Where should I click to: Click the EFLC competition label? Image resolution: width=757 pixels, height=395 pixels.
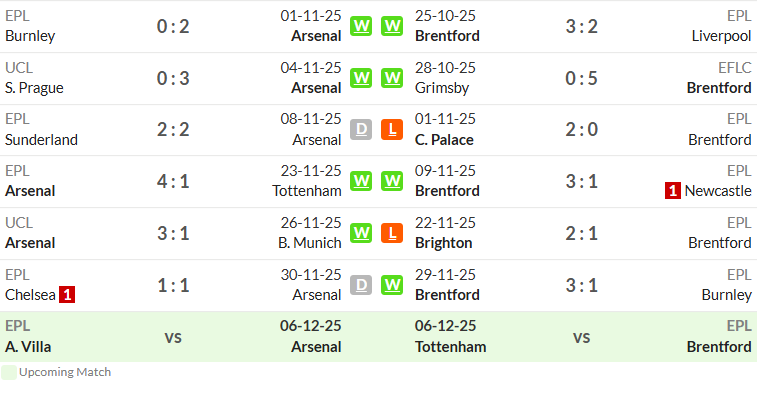pyautogui.click(x=734, y=68)
